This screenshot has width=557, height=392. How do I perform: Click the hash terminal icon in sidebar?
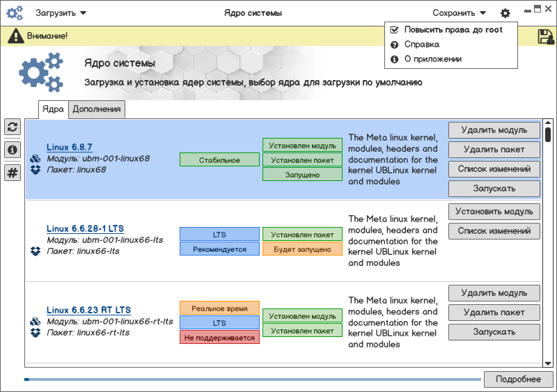pos(13,173)
